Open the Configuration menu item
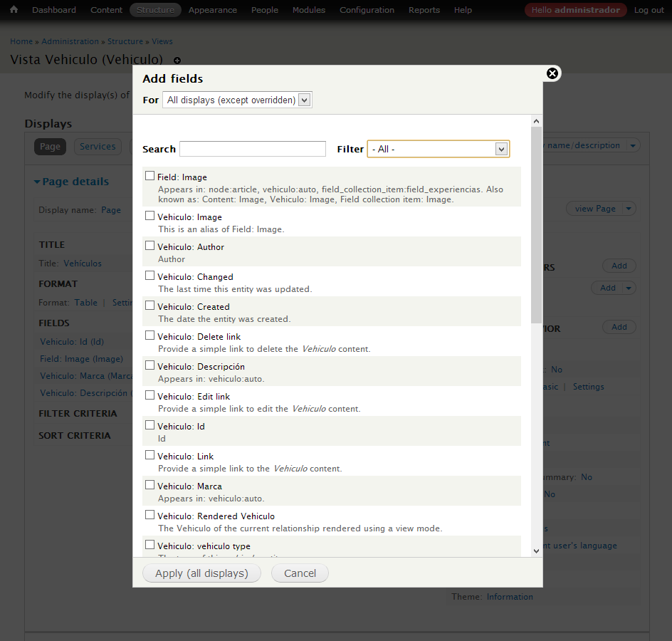672x641 pixels. pos(367,10)
